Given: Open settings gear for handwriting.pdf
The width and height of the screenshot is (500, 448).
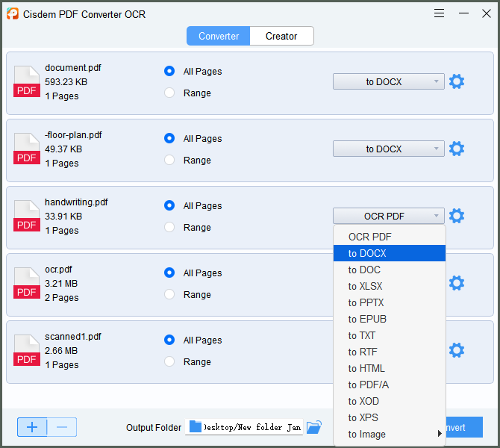Looking at the screenshot, I should click(456, 216).
